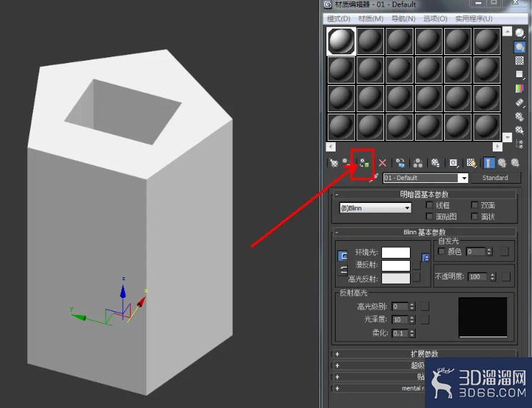The image size is (532, 408).
Task: Toggle Video Color Check icon
Action: click(x=519, y=89)
